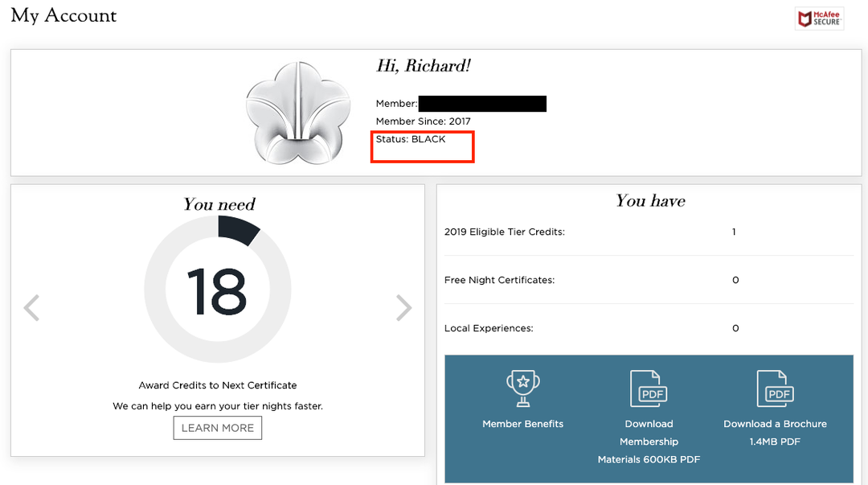868x485 pixels.
Task: Click the Member Benefits trophy icon
Action: click(522, 388)
